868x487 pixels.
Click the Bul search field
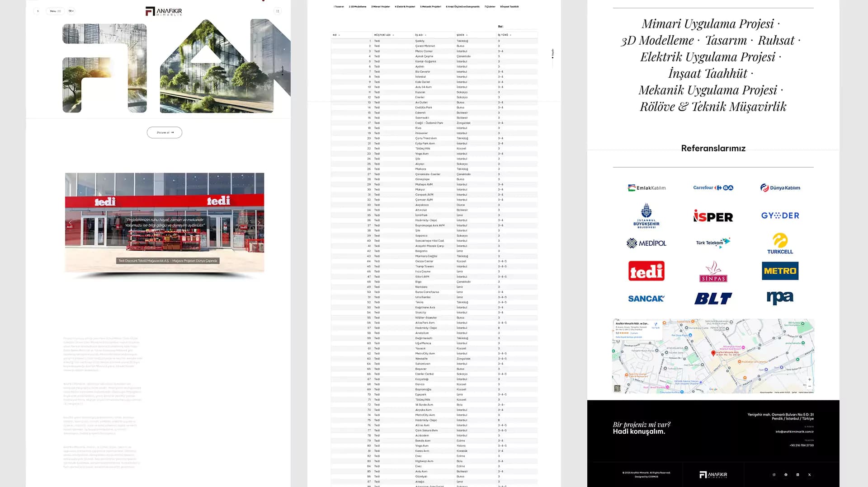pyautogui.click(x=521, y=27)
